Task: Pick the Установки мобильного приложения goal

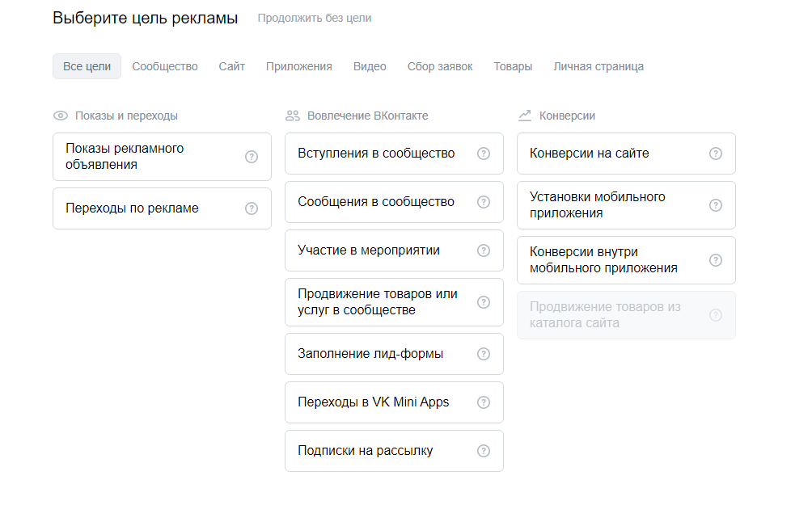Action: 626,205
